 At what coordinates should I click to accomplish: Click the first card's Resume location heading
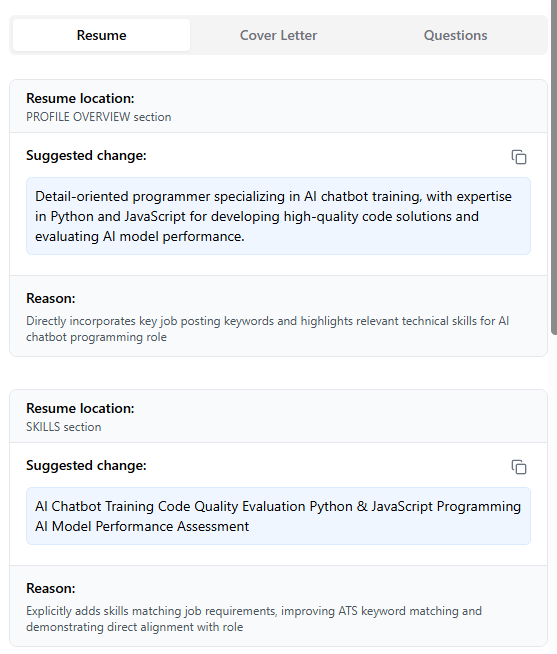coord(80,98)
